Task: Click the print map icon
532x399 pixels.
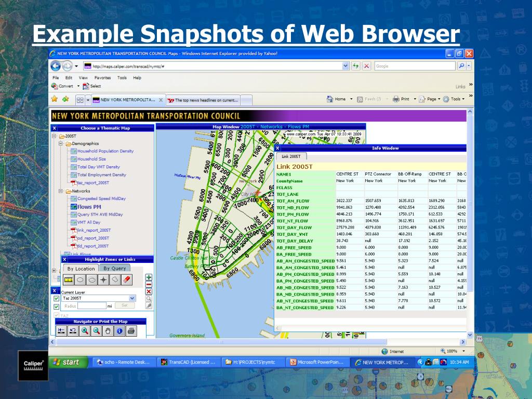Action: [131, 331]
